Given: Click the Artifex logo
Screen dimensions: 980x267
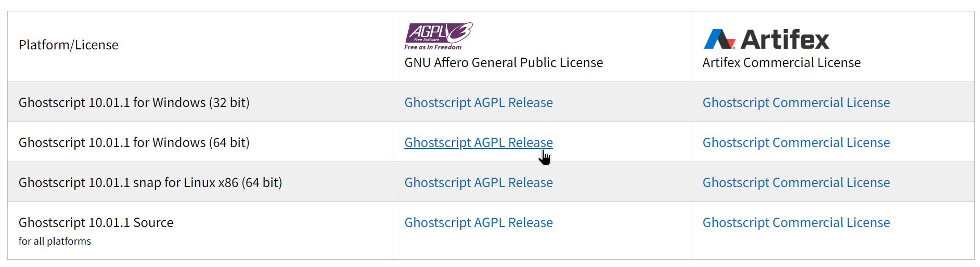Looking at the screenshot, I should pos(766,39).
